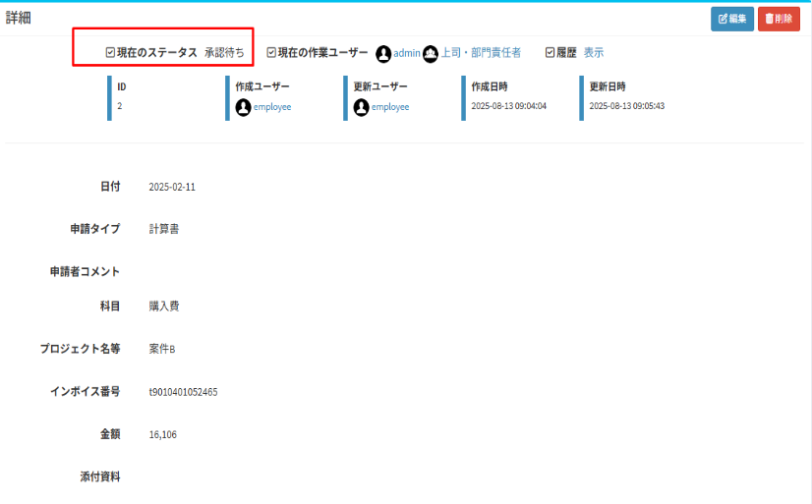
Task: Click the 更新ユーザー column header
Action: pyautogui.click(x=380, y=86)
